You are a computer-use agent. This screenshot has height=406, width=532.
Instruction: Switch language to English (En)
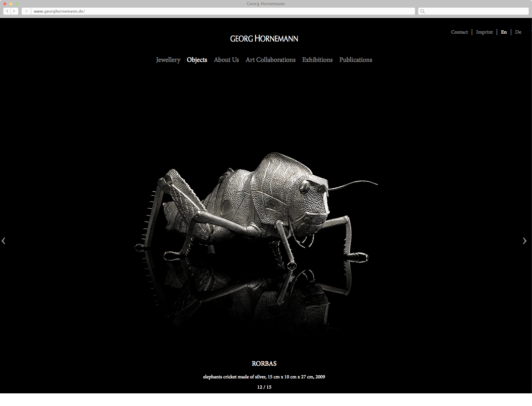click(504, 32)
